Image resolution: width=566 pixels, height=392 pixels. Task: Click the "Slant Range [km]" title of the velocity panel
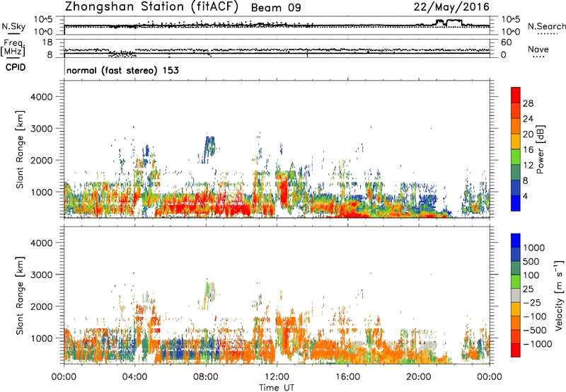tap(20, 296)
